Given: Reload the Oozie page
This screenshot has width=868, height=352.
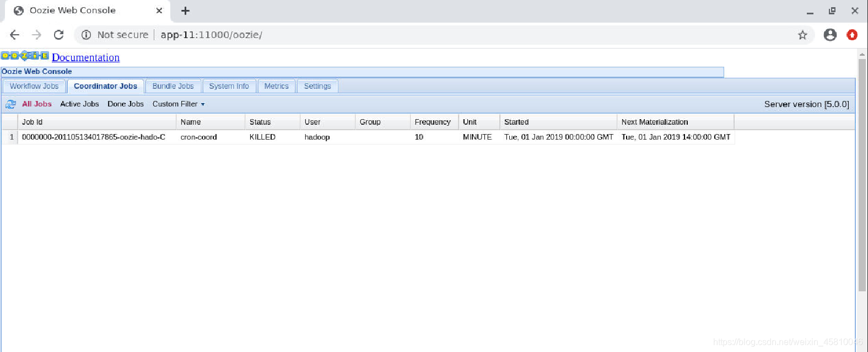Looking at the screenshot, I should coord(58,35).
